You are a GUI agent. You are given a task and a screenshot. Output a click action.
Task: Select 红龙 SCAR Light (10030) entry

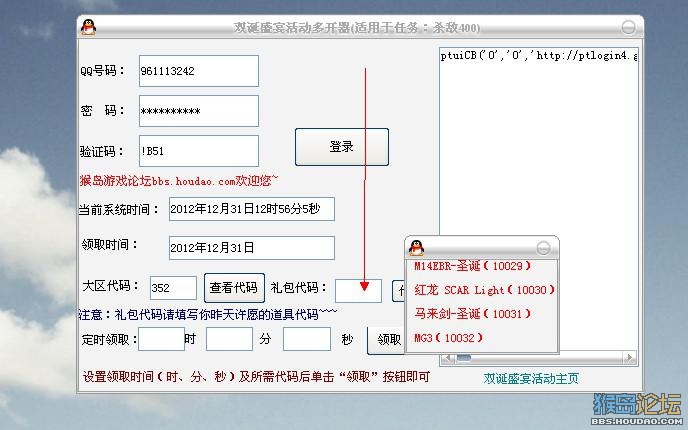pyautogui.click(x=484, y=290)
